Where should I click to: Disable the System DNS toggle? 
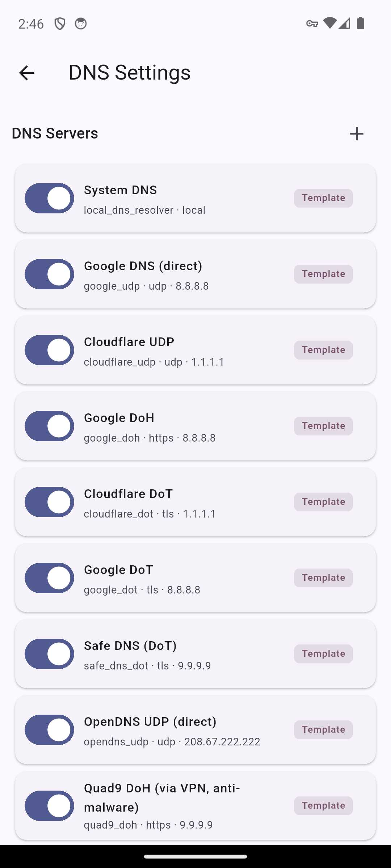pyautogui.click(x=49, y=198)
